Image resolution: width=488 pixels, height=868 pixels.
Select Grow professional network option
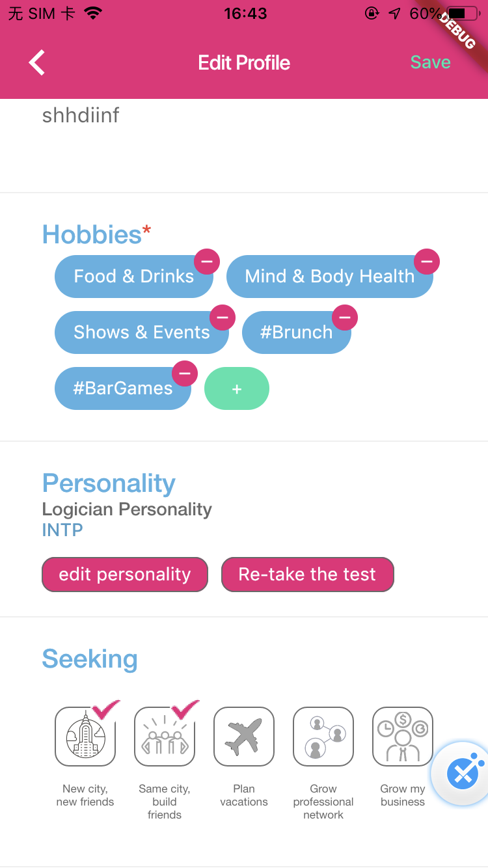coord(323,737)
